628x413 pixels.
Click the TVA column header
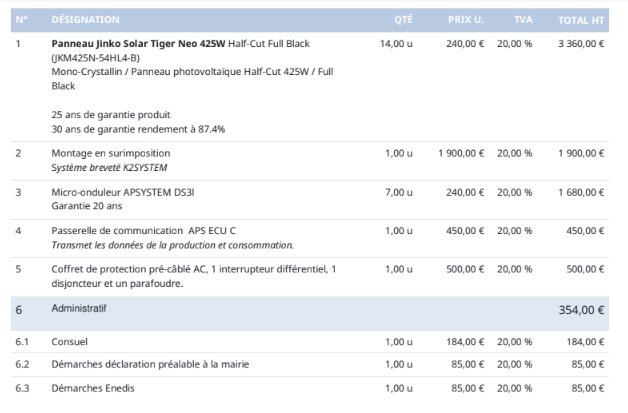[523, 20]
